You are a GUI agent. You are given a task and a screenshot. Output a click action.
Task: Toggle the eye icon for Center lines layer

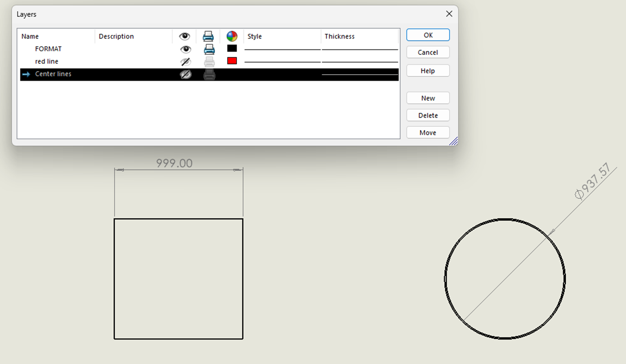pos(185,74)
